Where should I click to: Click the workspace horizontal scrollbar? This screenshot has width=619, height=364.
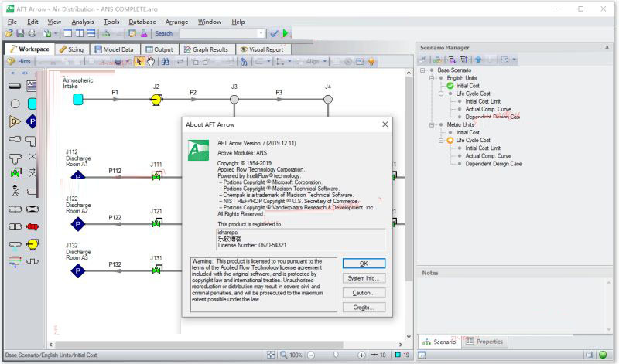pyautogui.click(x=225, y=344)
